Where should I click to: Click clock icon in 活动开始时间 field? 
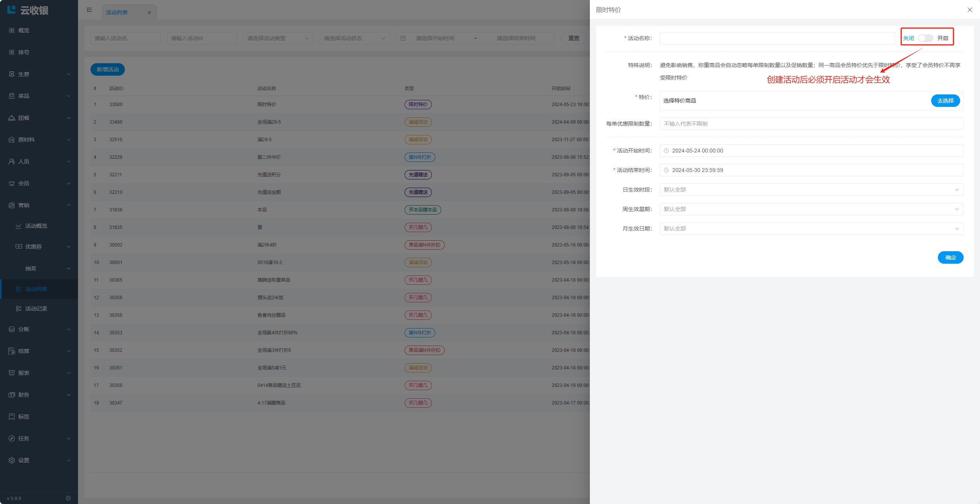666,151
